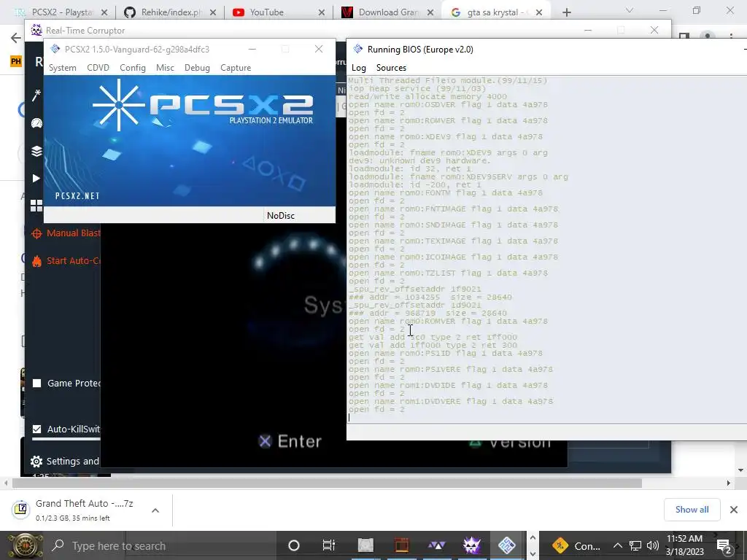The height and width of the screenshot is (560, 747).
Task: Open a new browser tab
Action: click(x=566, y=12)
